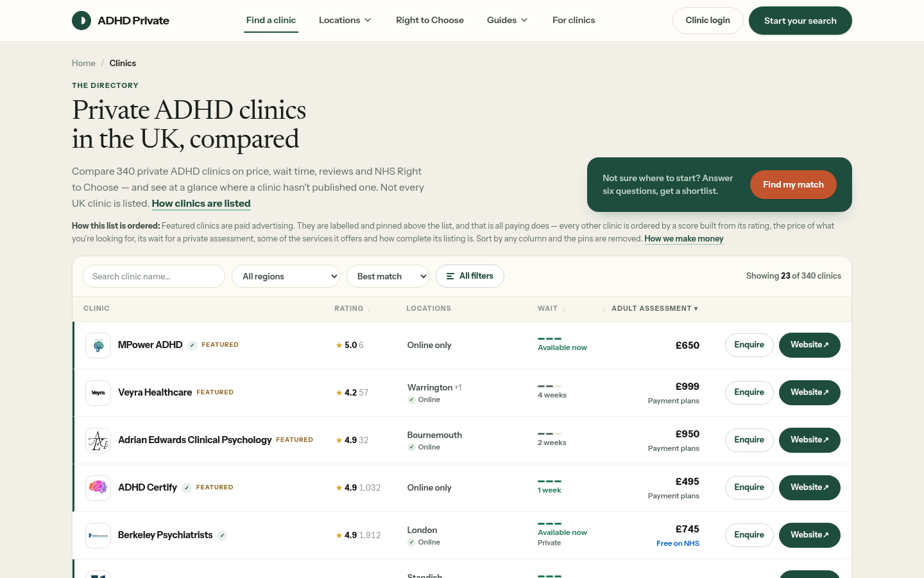The height and width of the screenshot is (578, 924).
Task: Visit the ADHD Certify website
Action: point(810,488)
